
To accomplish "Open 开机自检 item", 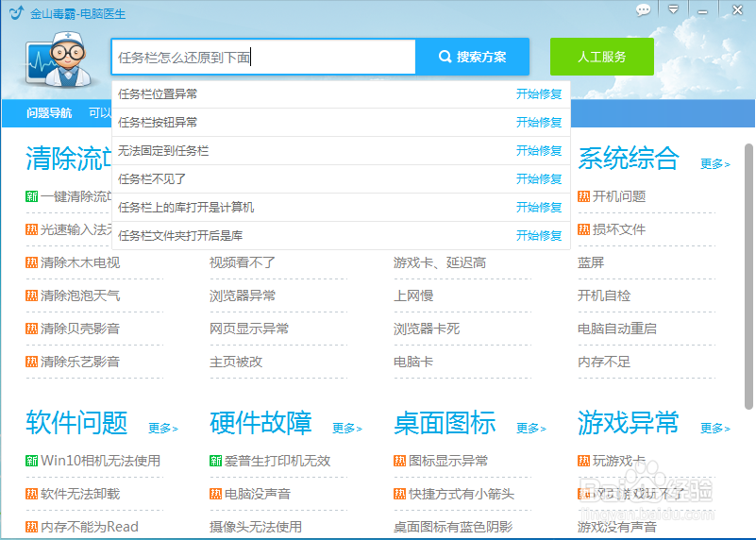I will click(x=604, y=295).
